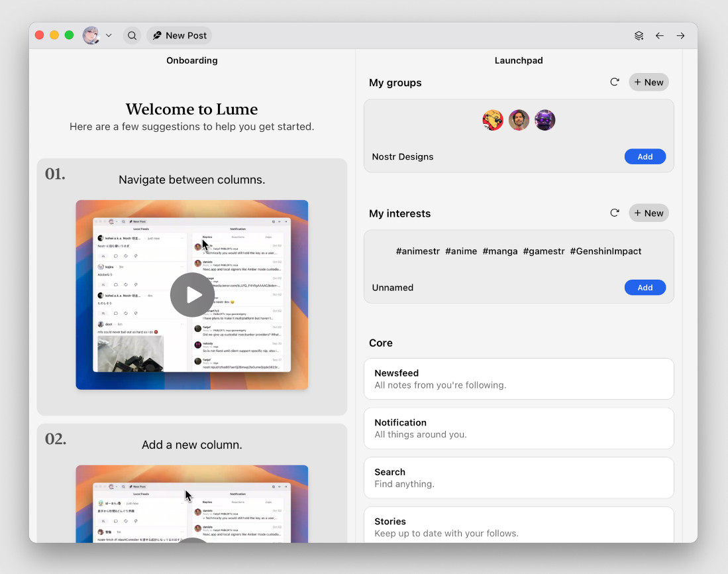Open the column layers icon

[x=639, y=36]
